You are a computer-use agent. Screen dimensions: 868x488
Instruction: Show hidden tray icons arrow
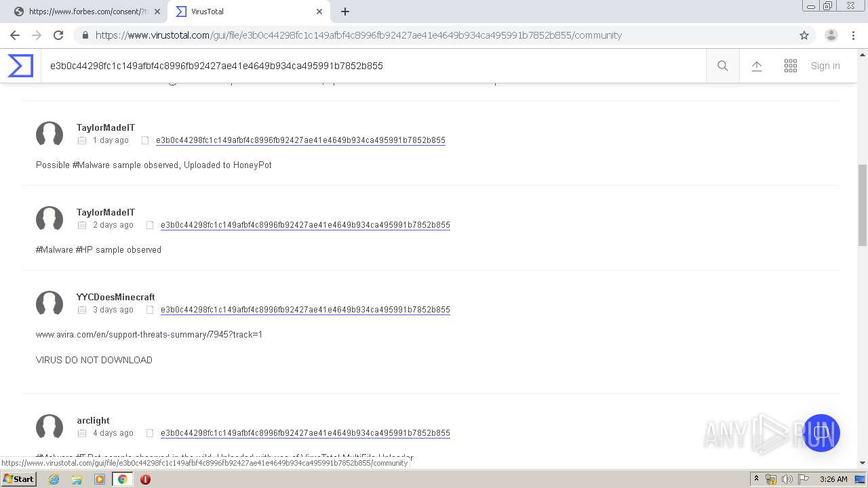click(x=756, y=479)
